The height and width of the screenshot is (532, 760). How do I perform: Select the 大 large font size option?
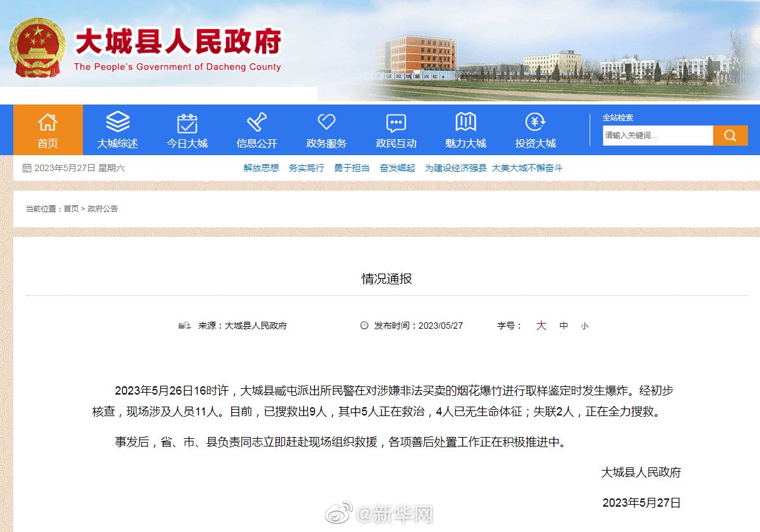pos(540,325)
